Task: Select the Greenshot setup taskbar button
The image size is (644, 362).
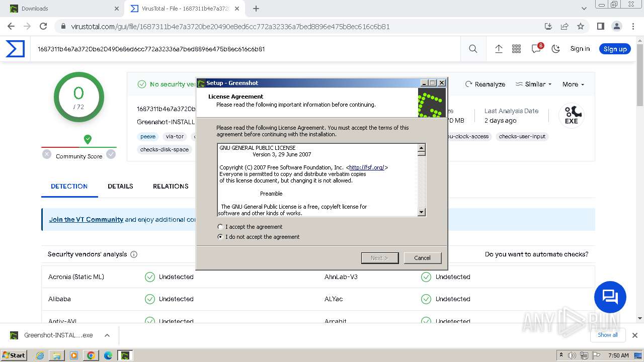Action: (125, 355)
